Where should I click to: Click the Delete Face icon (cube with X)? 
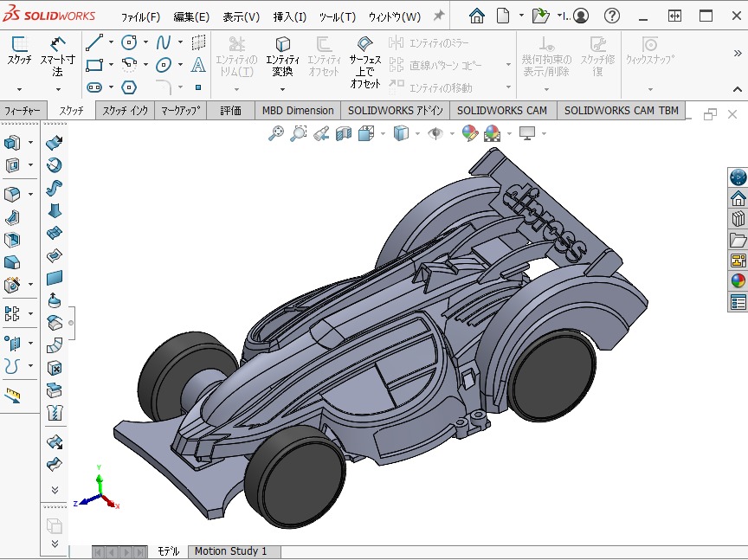pos(55,368)
